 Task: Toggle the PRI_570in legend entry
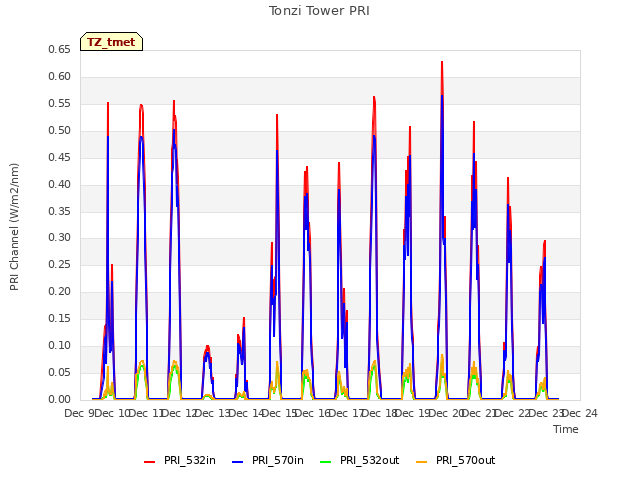(x=268, y=460)
